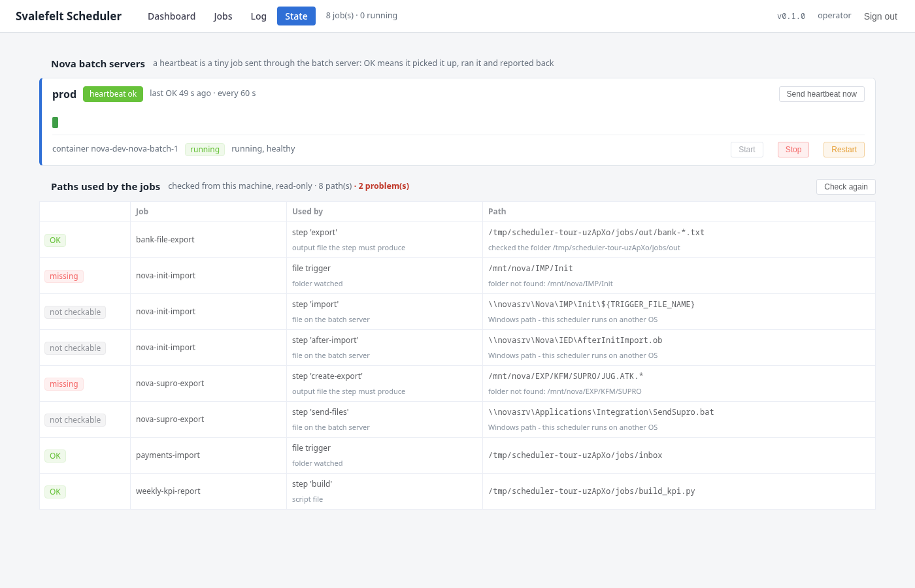Select the payments-import job name
Viewport: 915px width, 588px height.
point(168,455)
